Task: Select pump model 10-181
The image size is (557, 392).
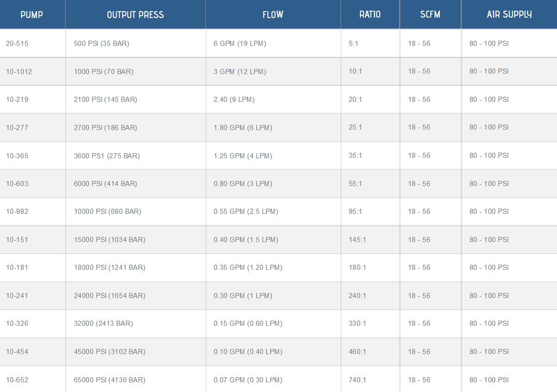Action: (17, 268)
